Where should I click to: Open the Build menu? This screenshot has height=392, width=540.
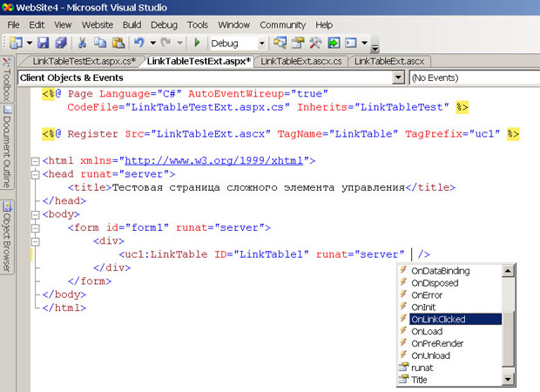(132, 24)
